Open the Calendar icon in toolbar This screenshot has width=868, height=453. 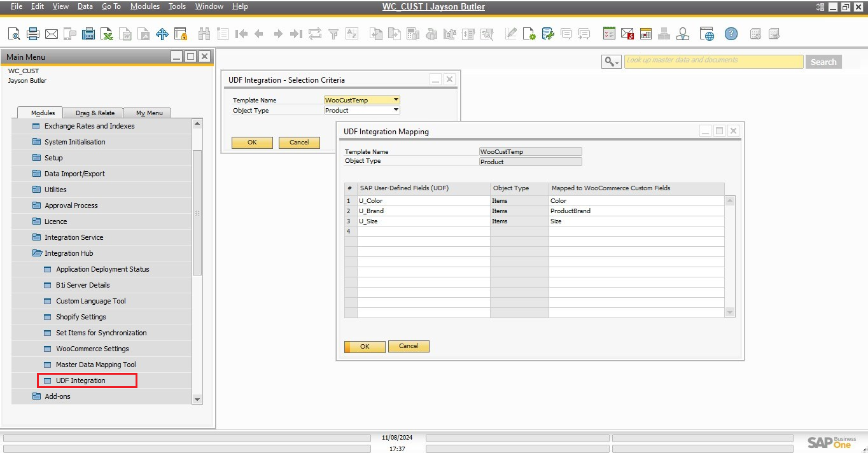[x=646, y=34]
